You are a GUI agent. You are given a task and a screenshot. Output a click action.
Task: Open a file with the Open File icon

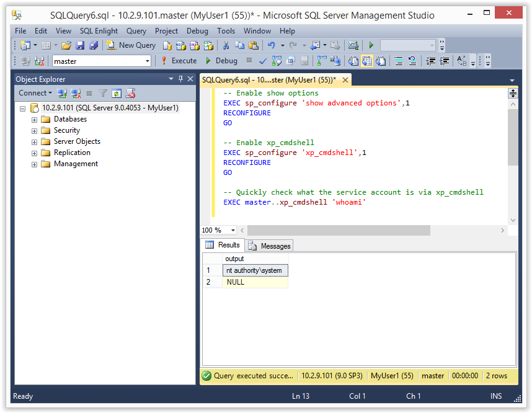(66, 45)
